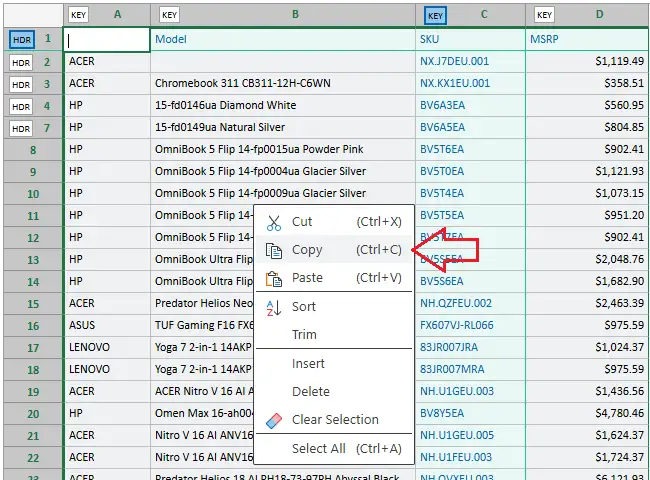Click SKU cell NX.KX1EU.001
Viewport: 650px width, 480px height.
(x=471, y=84)
